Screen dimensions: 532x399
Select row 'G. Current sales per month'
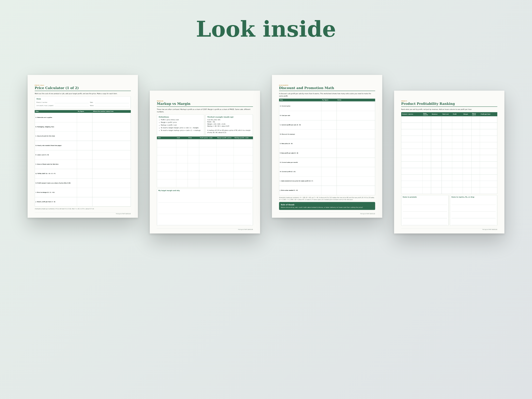coord(327,162)
